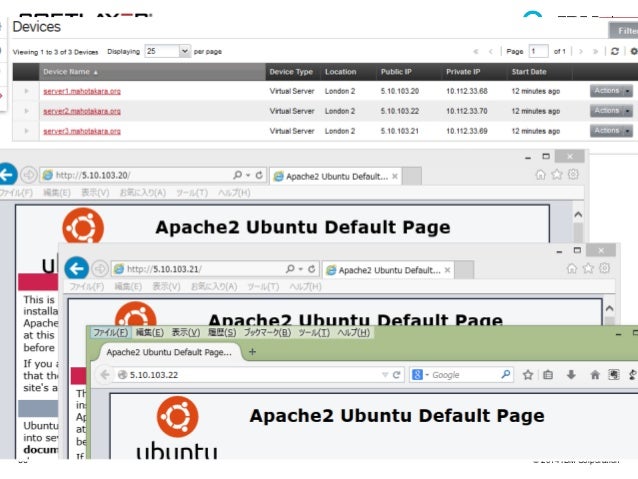The height and width of the screenshot is (479, 638).
Task: Open Actions dropdown for server1 row
Action: 611,91
